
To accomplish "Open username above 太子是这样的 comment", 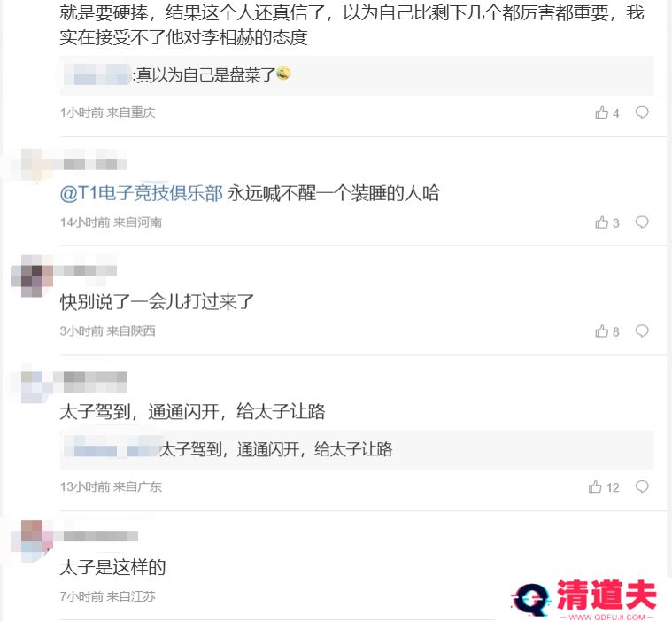I will 101,536.
